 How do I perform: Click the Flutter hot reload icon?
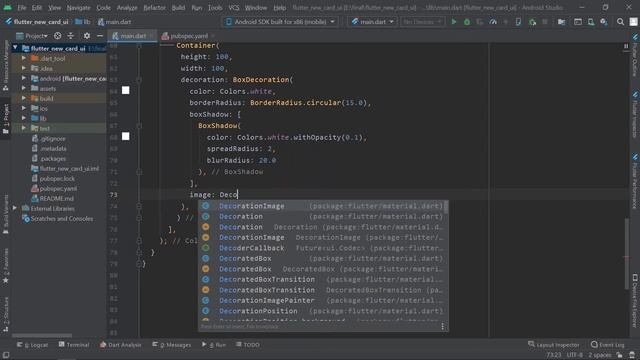tap(506, 22)
